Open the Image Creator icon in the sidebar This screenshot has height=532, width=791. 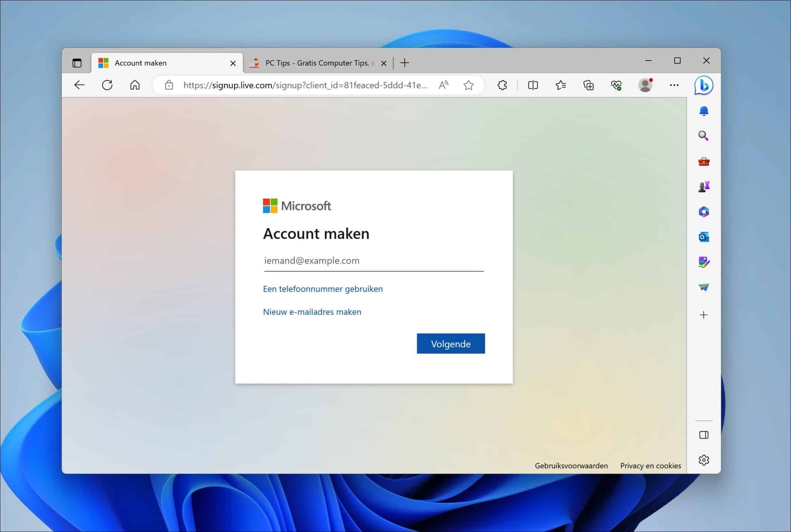coord(704,262)
